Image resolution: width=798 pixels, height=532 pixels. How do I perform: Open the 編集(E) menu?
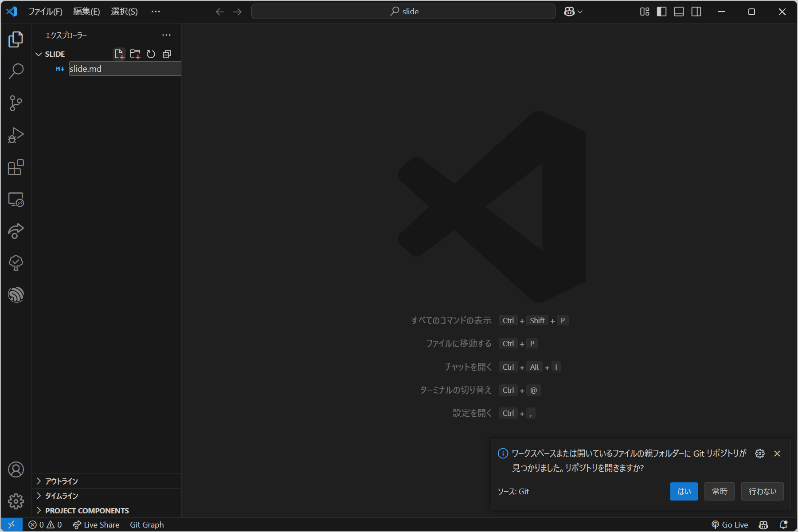coord(86,12)
